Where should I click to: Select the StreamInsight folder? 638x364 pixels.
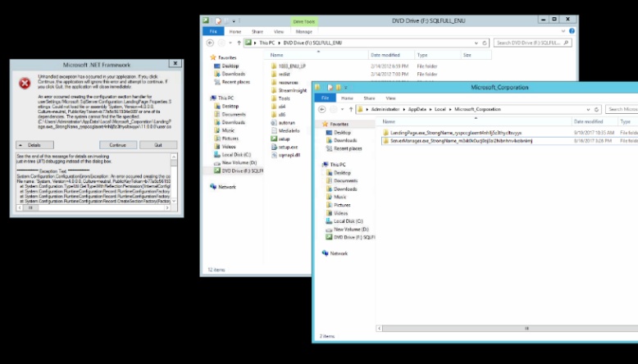tap(289, 90)
